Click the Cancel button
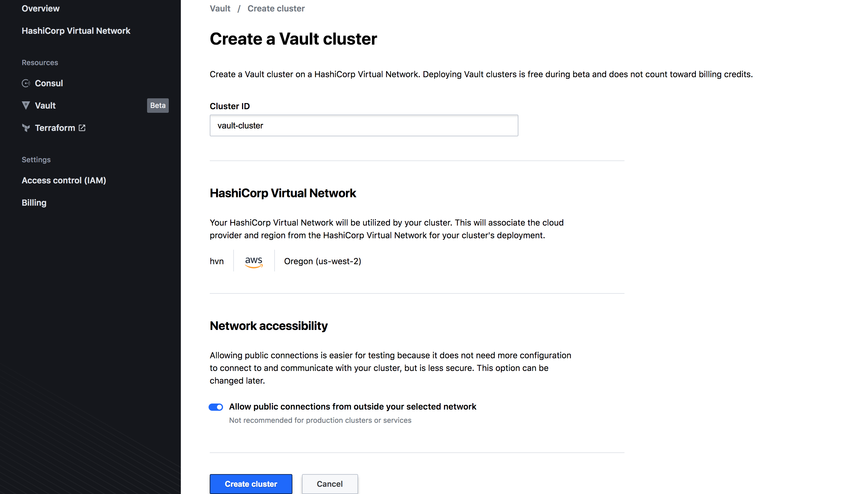868x494 pixels. [x=330, y=484]
